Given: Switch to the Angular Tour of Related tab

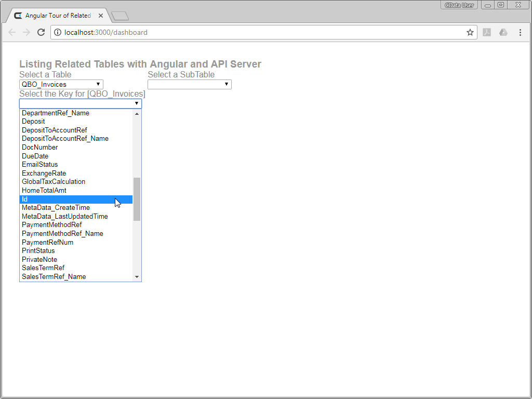Looking at the screenshot, I should click(56, 16).
